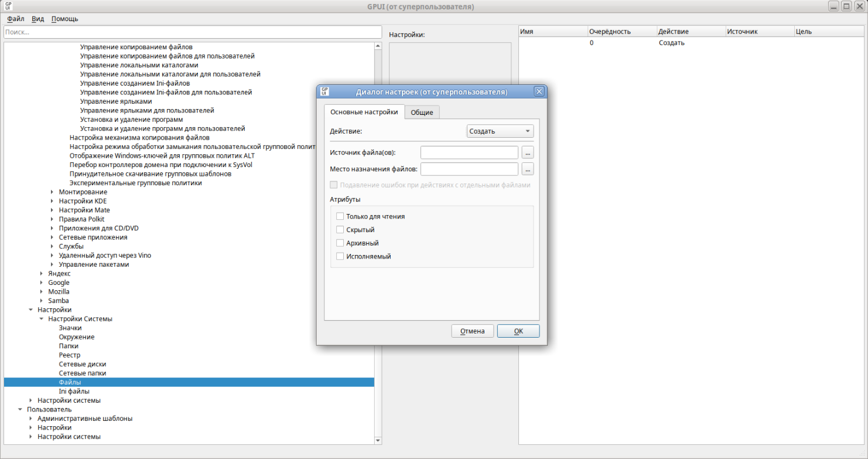868x459 pixels.
Task: Check the Архивный attribute
Action: 340,243
